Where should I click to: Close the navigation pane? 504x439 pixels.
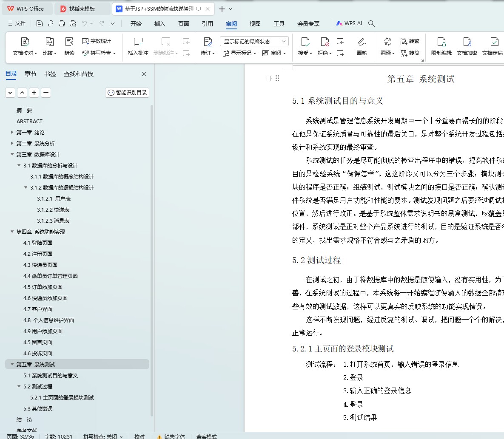pos(144,74)
